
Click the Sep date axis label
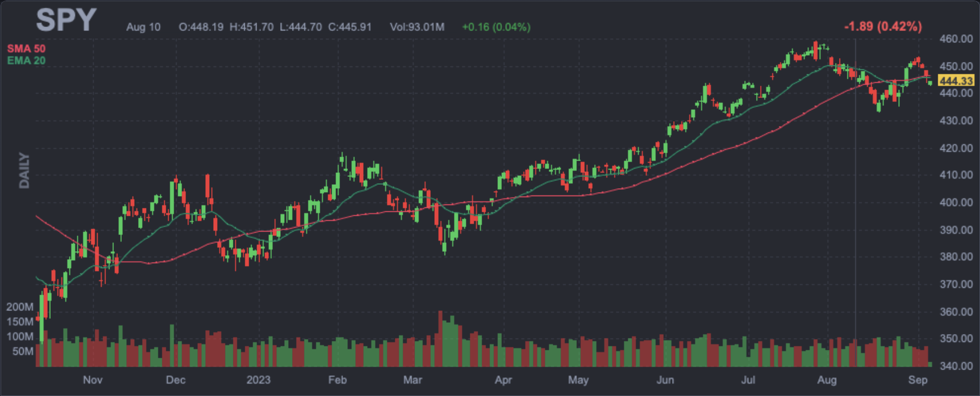point(917,380)
